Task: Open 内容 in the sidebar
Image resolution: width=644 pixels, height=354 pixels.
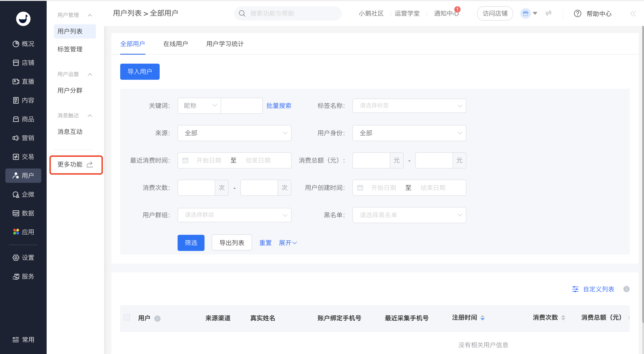Action: [x=23, y=100]
